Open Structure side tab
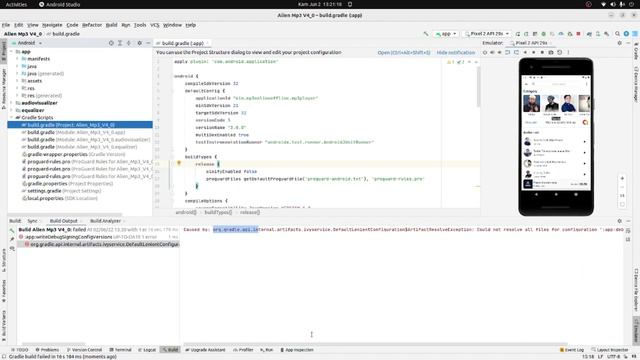 4,260
